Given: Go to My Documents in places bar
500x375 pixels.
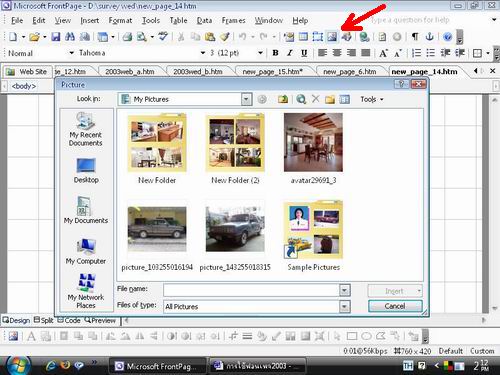Looking at the screenshot, I should tap(86, 211).
